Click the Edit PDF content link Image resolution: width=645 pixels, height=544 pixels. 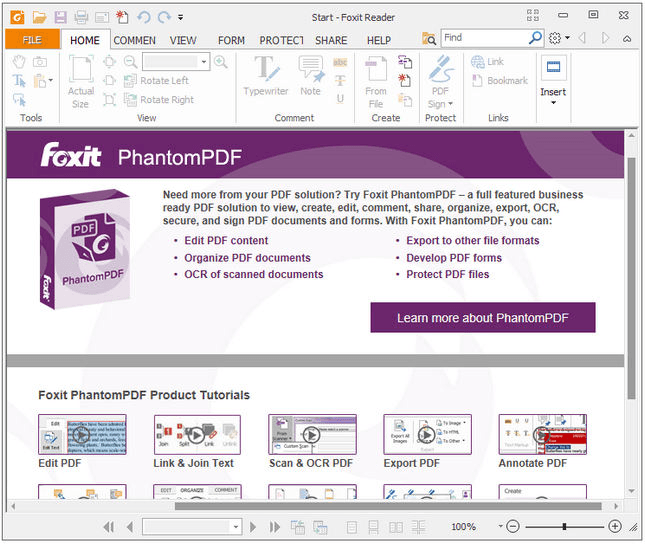226,241
